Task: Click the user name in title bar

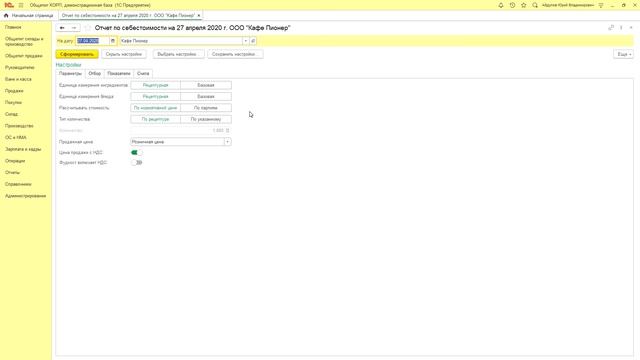Action: point(568,5)
